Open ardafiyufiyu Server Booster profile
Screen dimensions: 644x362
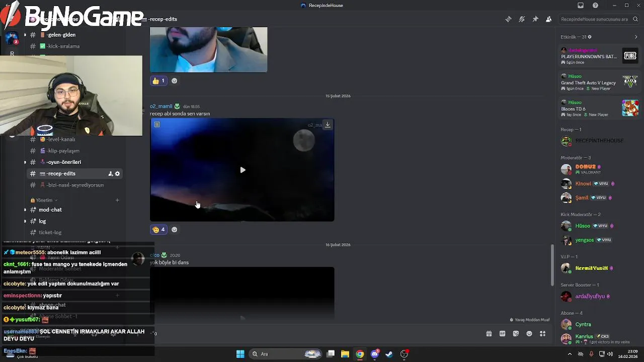599,296
